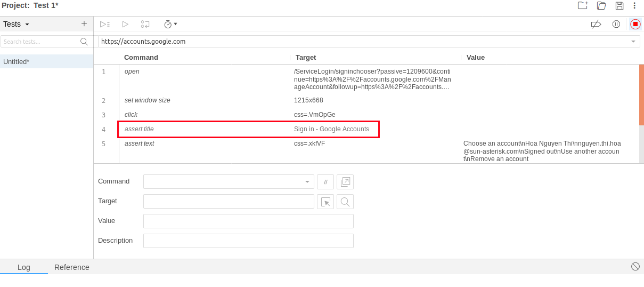
Task: Open an existing project icon
Action: tap(601, 5)
